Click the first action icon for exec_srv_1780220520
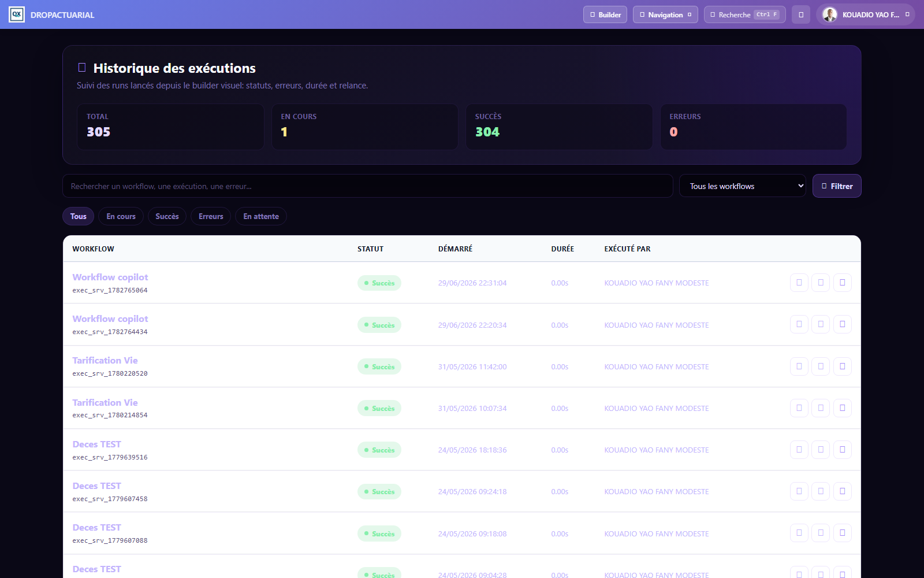924x578 pixels. pyautogui.click(x=799, y=366)
